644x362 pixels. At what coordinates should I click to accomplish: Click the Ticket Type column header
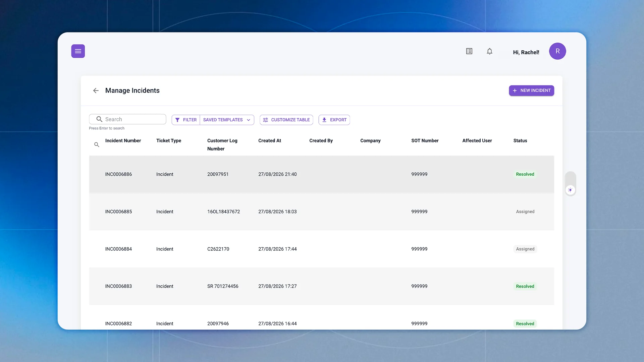pyautogui.click(x=169, y=141)
